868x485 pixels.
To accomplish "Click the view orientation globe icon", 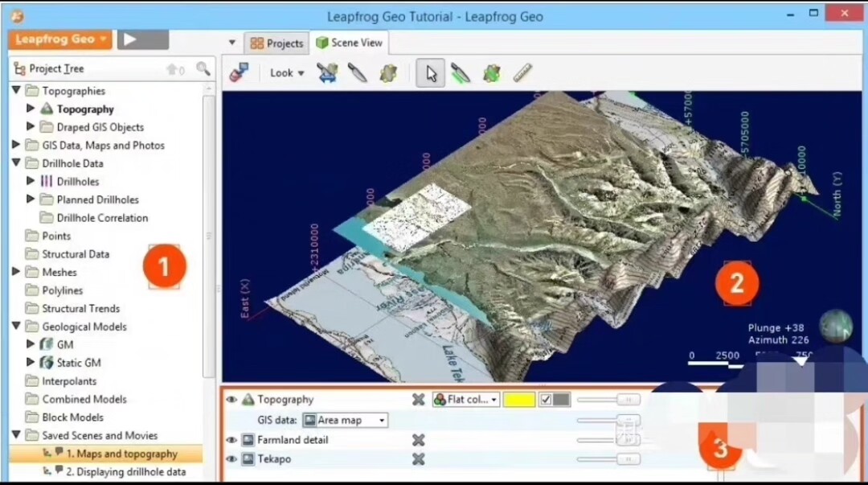I will (x=836, y=327).
